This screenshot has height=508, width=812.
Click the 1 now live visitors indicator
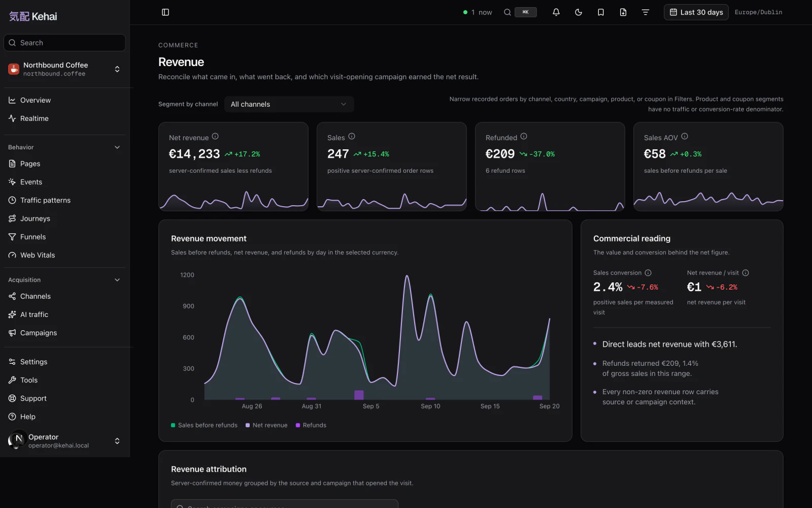coord(478,12)
